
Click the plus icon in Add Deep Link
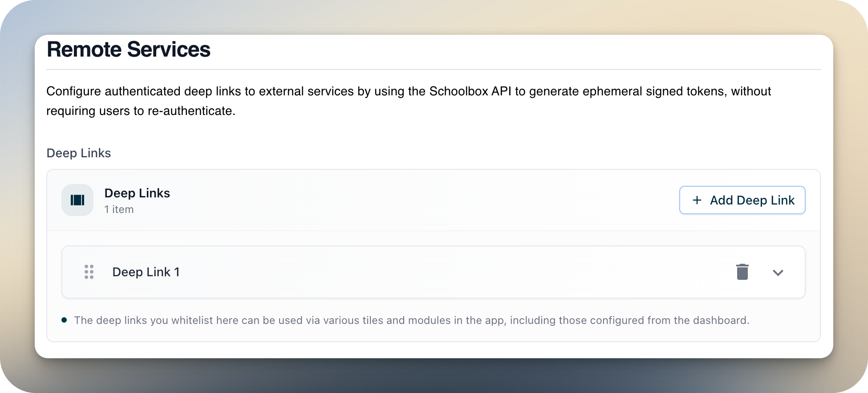tap(697, 201)
